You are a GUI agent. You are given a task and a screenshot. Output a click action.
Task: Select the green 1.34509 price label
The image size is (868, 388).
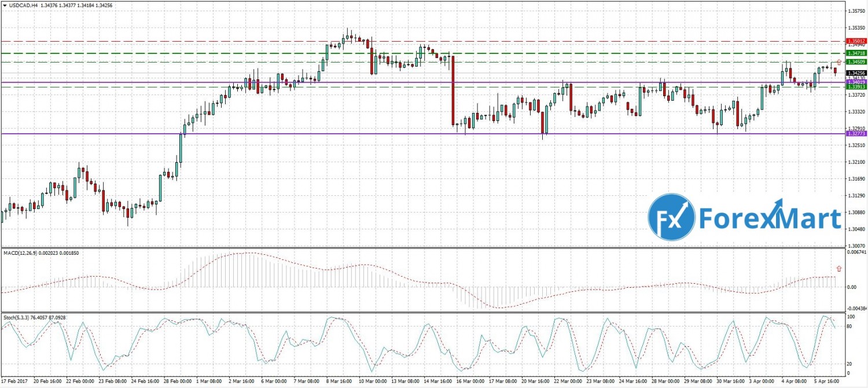pos(856,61)
